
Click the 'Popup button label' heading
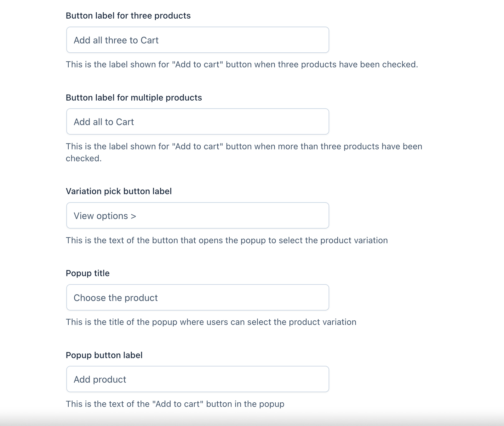pos(104,355)
